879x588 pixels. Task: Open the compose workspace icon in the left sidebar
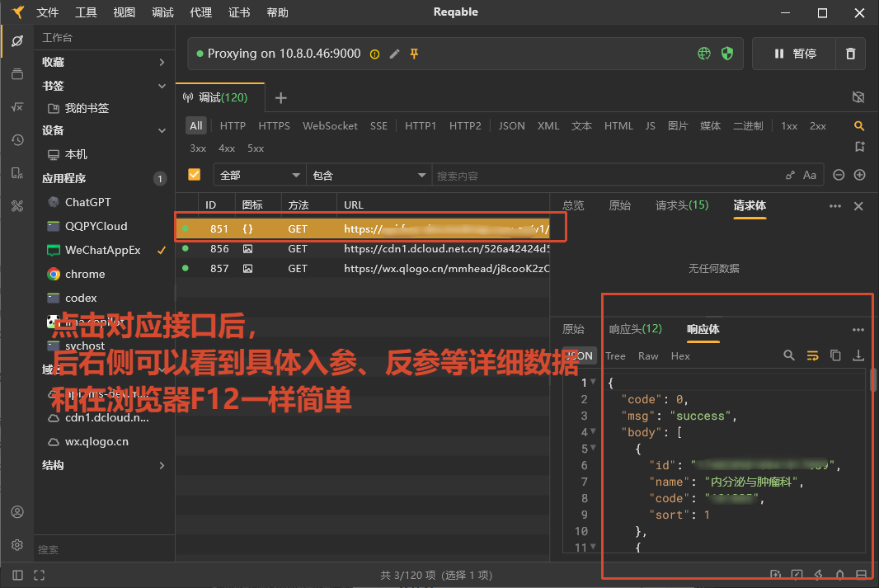(17, 41)
